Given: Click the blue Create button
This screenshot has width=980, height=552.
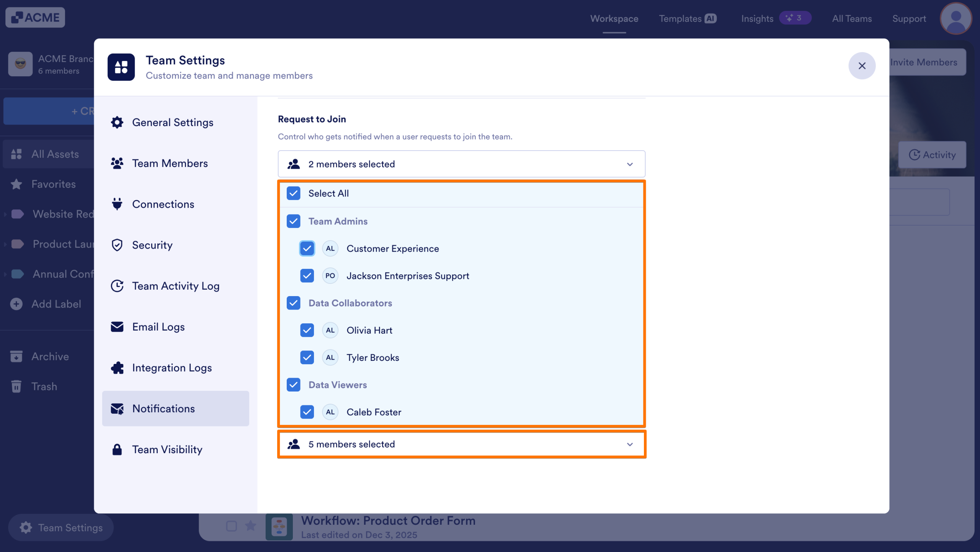Looking at the screenshot, I should [x=49, y=111].
